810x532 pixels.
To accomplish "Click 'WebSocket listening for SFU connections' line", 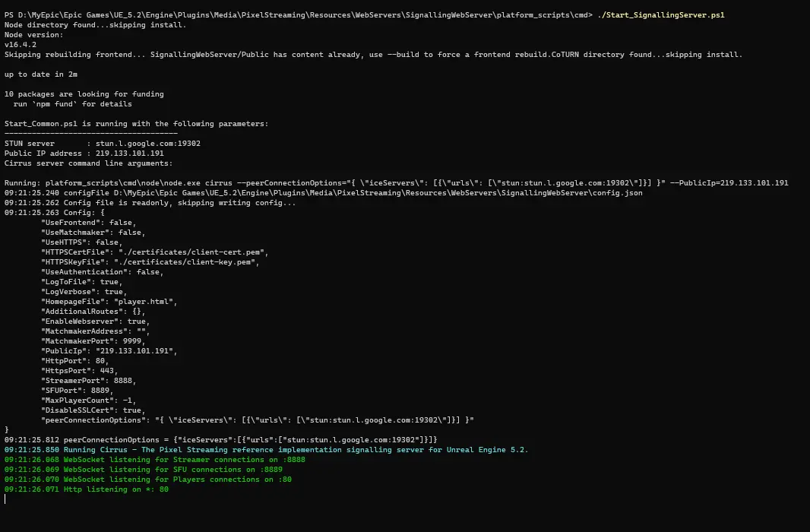I will (x=143, y=470).
